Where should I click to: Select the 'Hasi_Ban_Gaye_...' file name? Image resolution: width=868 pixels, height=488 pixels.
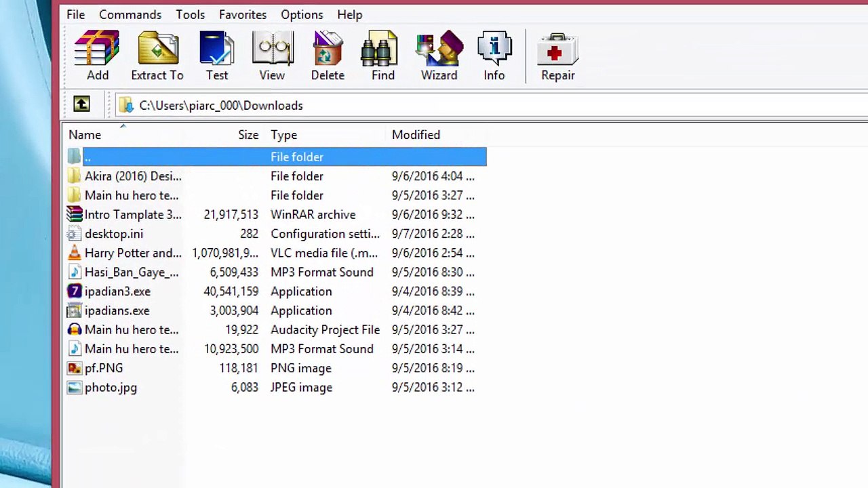pyautogui.click(x=132, y=272)
